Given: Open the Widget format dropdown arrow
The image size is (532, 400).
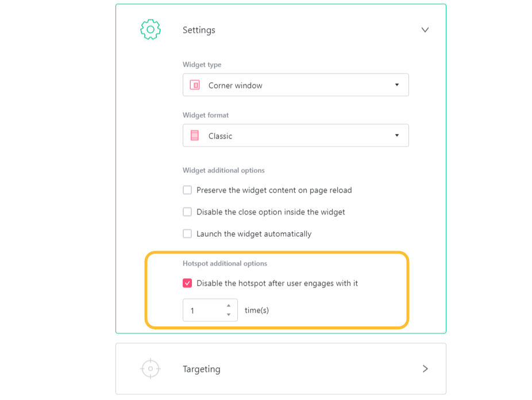Looking at the screenshot, I should point(397,135).
